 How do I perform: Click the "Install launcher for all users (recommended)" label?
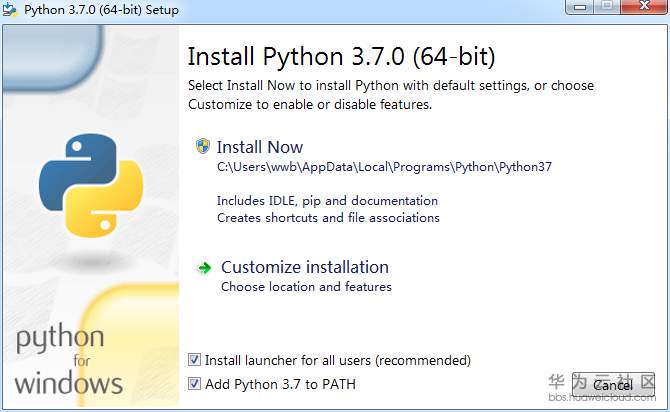coord(337,360)
